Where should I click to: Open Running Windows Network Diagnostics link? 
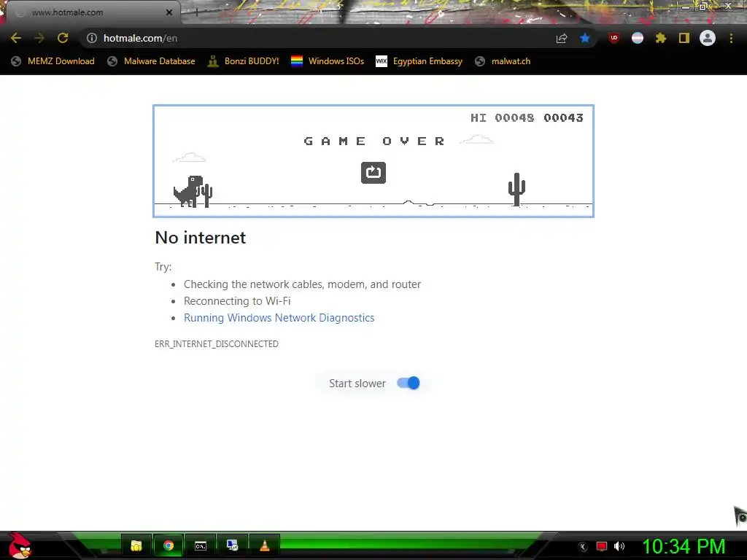coord(279,318)
